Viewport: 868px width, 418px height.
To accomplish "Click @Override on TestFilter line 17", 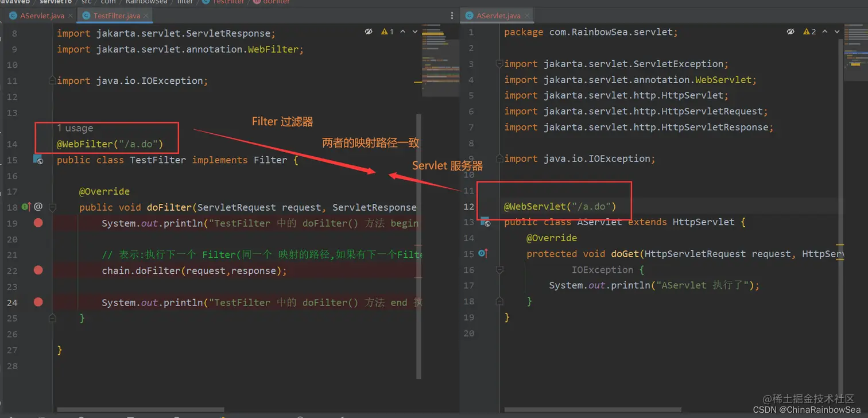I will coord(104,191).
